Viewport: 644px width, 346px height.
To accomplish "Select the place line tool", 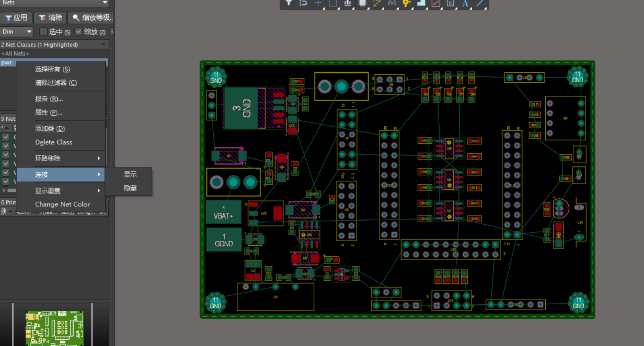I will click(480, 3).
